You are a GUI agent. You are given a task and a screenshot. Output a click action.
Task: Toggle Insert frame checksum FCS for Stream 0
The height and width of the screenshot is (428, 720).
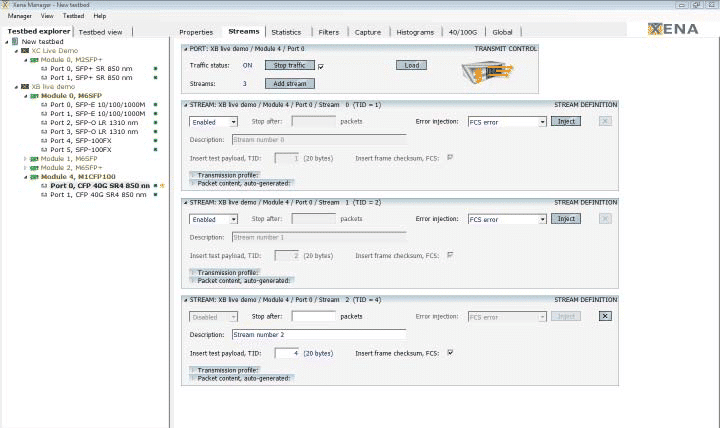click(450, 158)
